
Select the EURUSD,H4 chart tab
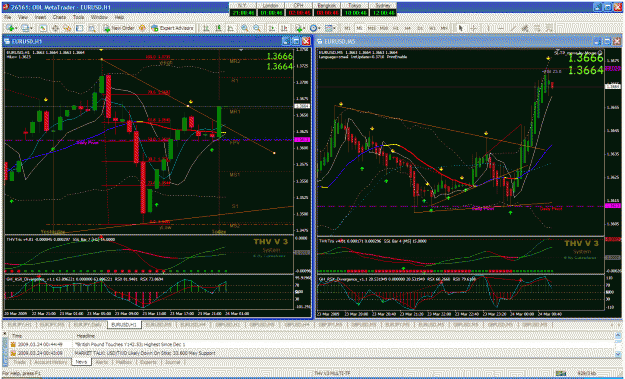[193, 325]
